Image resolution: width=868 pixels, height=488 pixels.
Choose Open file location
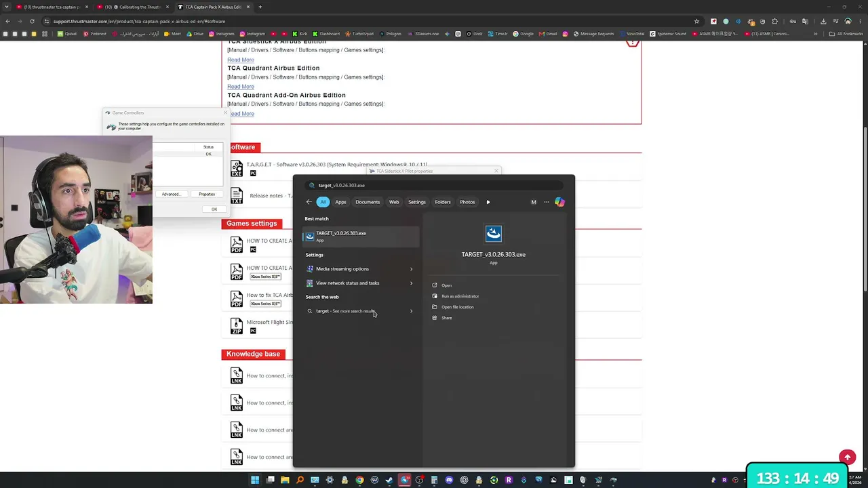pyautogui.click(x=458, y=307)
